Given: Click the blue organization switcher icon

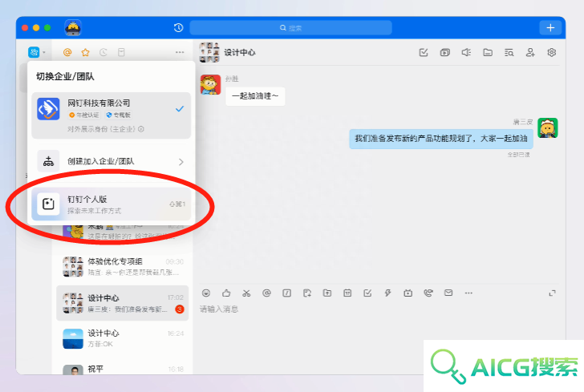Looking at the screenshot, I should [34, 52].
